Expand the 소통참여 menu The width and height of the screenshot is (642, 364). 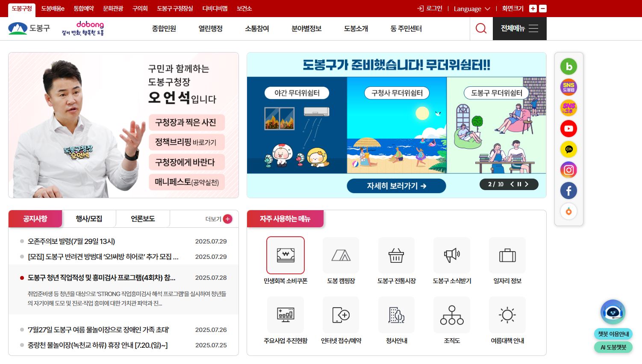point(257,29)
